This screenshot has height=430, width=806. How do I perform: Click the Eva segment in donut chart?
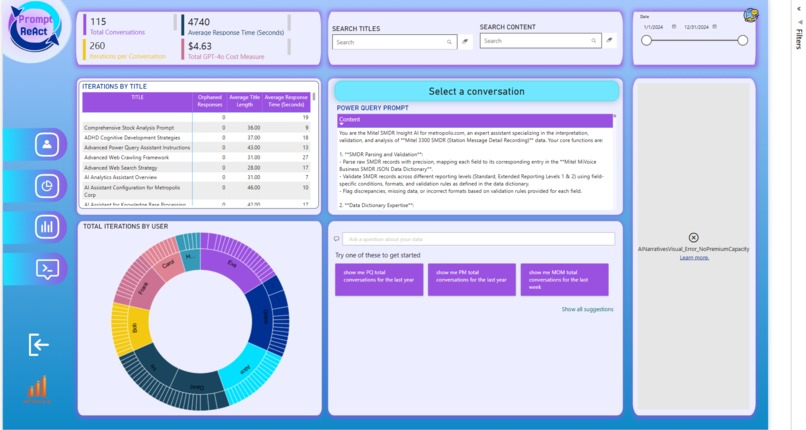[230, 264]
